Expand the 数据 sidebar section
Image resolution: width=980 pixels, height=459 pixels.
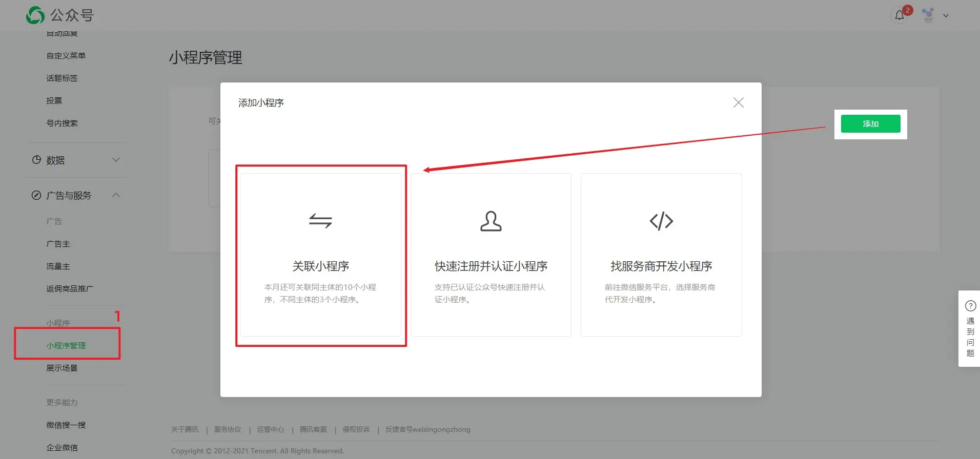(x=116, y=160)
